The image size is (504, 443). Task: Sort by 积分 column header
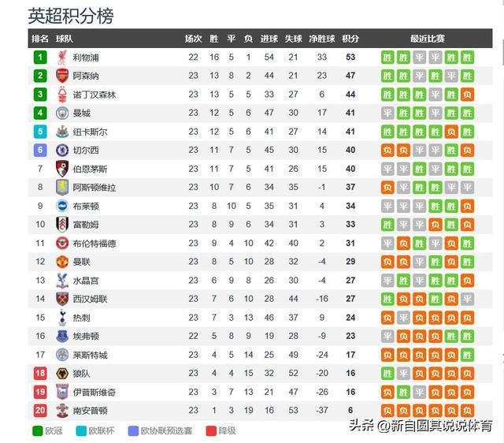tap(350, 39)
